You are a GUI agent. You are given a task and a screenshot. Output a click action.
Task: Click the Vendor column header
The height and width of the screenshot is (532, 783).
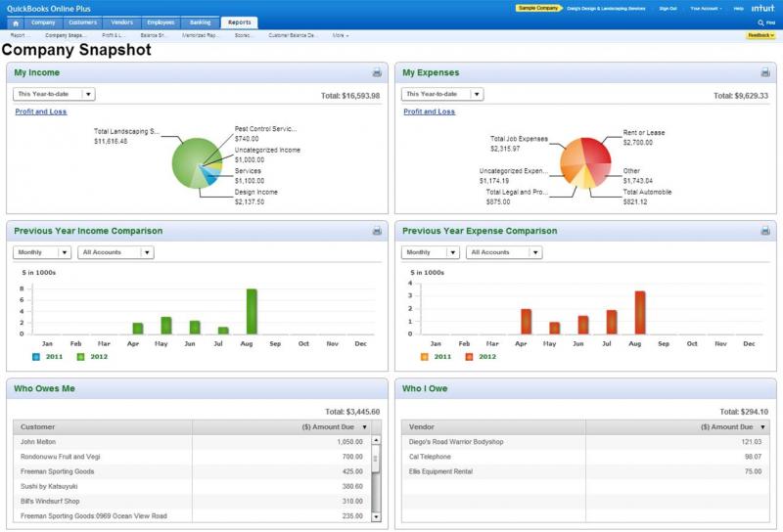coord(493,427)
